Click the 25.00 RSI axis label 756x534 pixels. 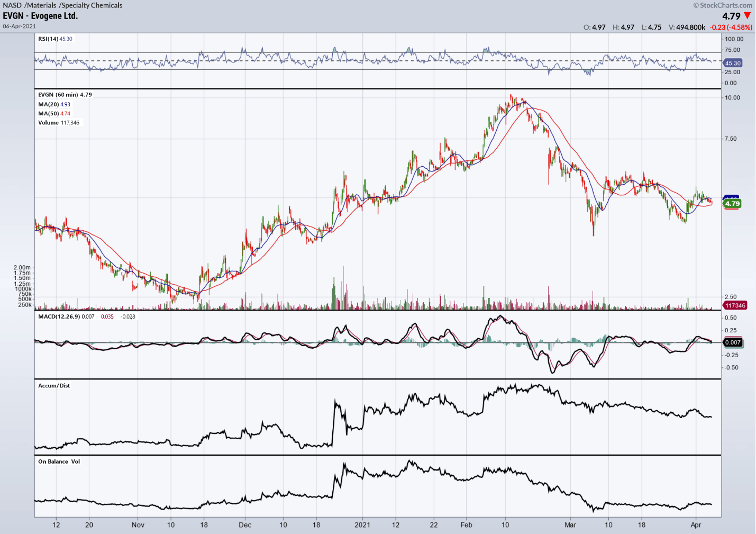(733, 72)
